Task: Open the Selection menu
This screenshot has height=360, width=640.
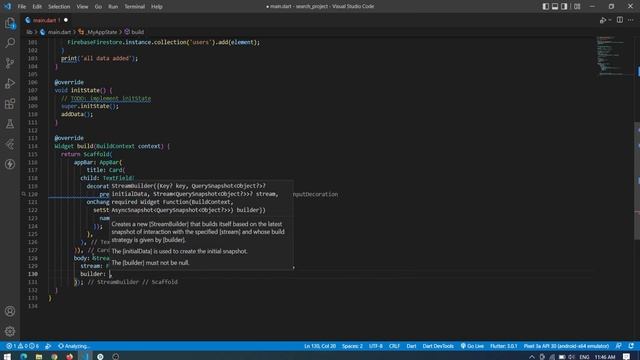Action: 59,7
